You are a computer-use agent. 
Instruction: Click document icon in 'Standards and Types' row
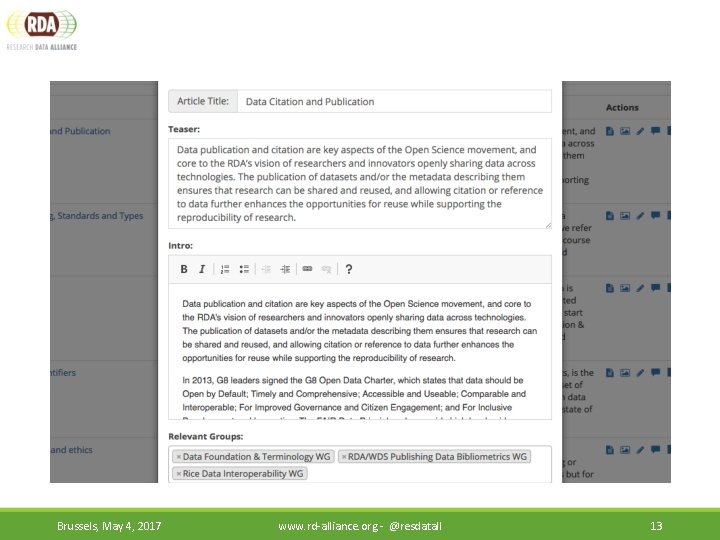(x=610, y=215)
